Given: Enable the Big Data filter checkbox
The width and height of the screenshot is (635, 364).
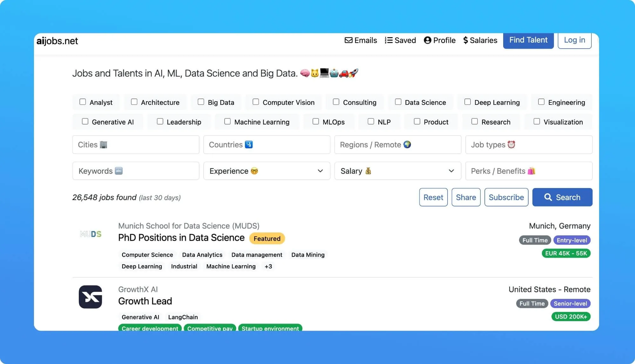Looking at the screenshot, I should coord(201,102).
